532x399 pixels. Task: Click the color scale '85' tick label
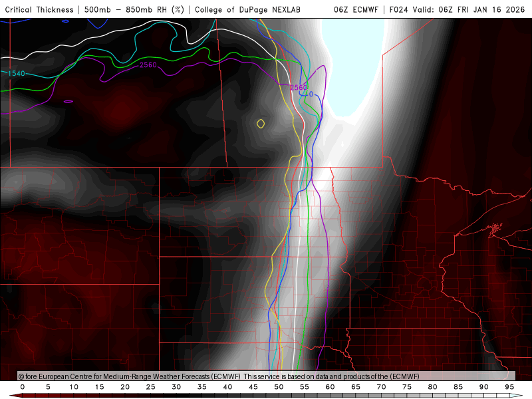click(458, 387)
